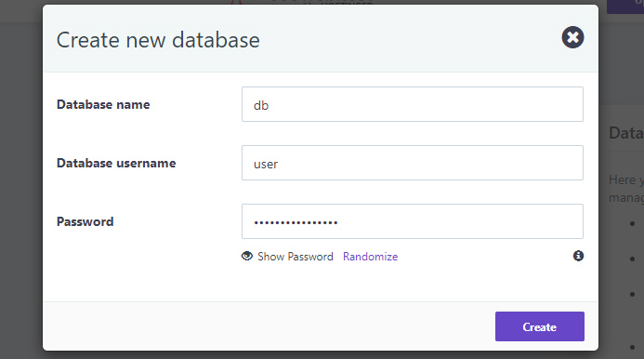Click the eye icon beside Show Password
The height and width of the screenshot is (359, 644).
pyautogui.click(x=247, y=256)
